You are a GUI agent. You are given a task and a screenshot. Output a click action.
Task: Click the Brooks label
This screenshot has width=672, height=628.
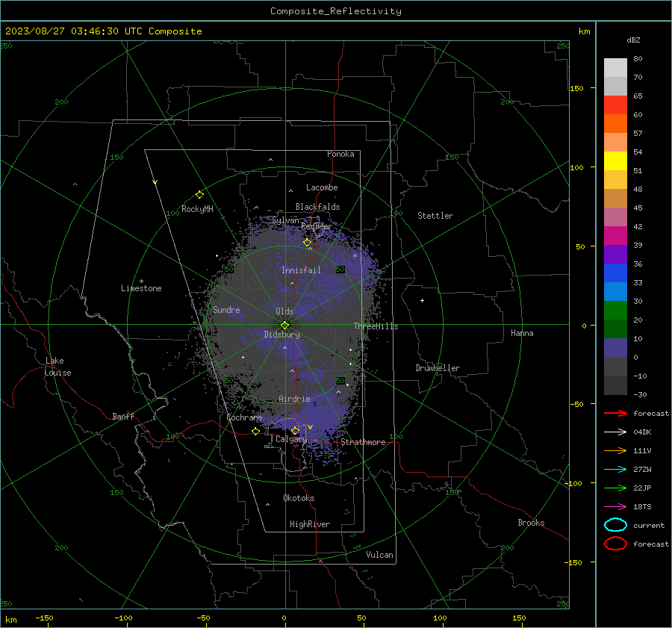pos(531,523)
